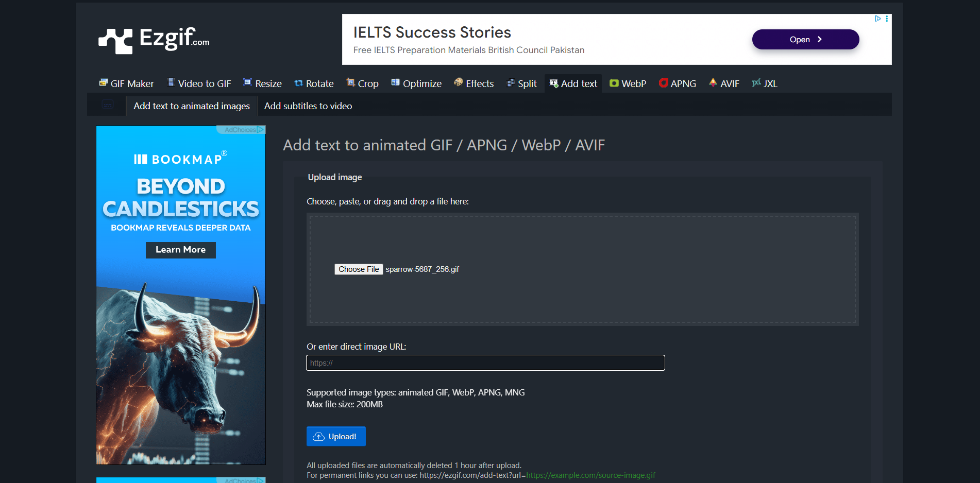Open the example.com source-image.gif link

tap(590, 475)
